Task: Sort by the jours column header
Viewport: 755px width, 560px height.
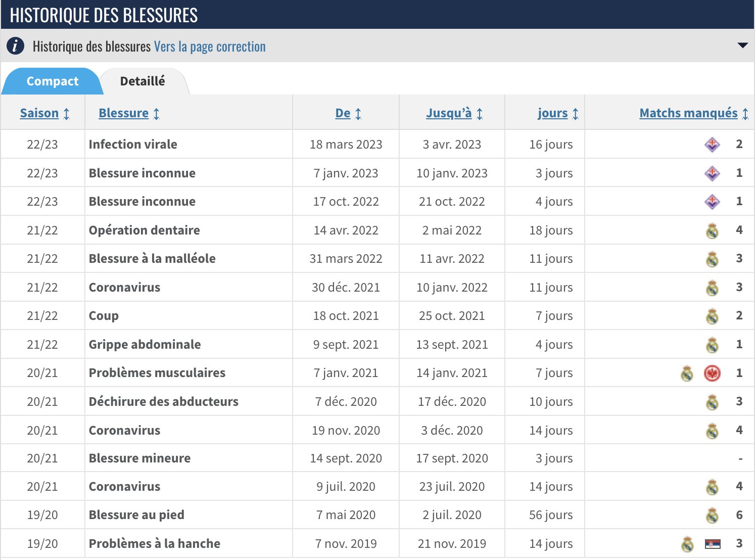Action: click(x=552, y=113)
